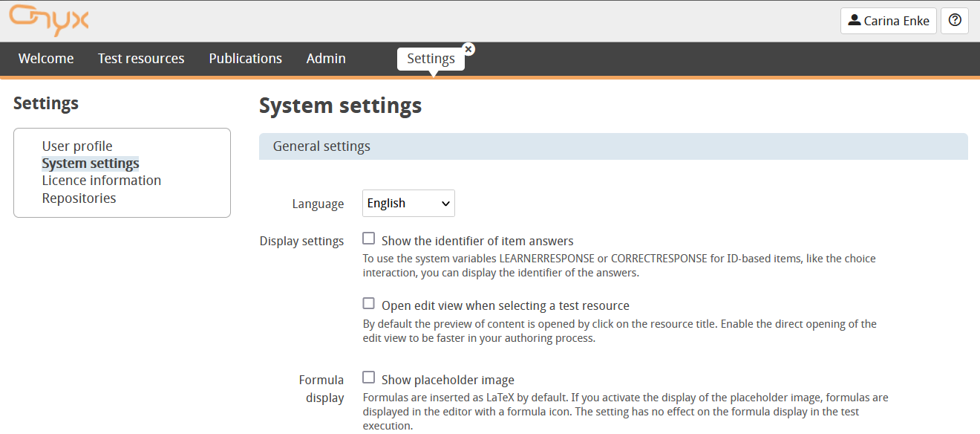Open the help question mark icon

tap(955, 21)
